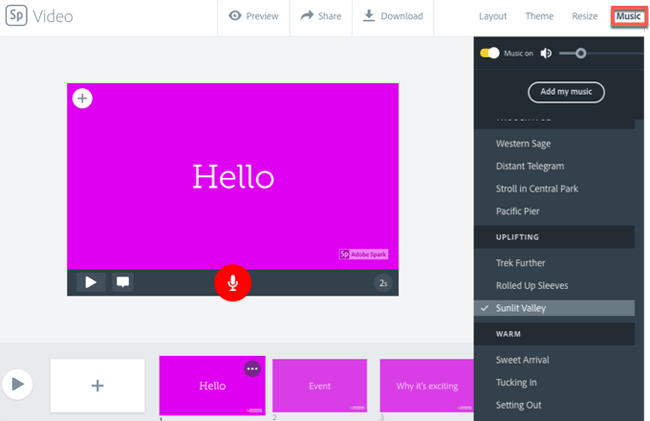
Task: Select the Why it's exciting slide thumbnail
Action: click(427, 385)
